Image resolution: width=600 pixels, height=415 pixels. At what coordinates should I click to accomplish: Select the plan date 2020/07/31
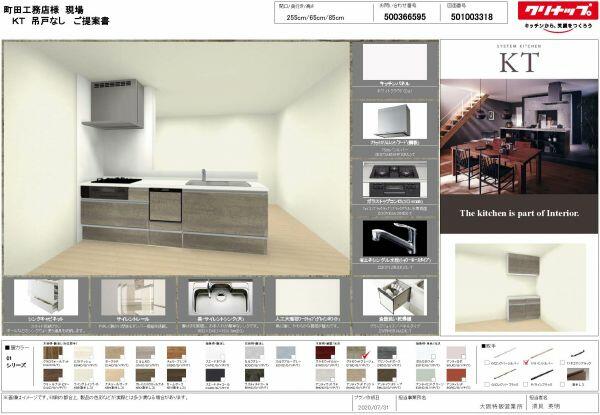(x=373, y=407)
